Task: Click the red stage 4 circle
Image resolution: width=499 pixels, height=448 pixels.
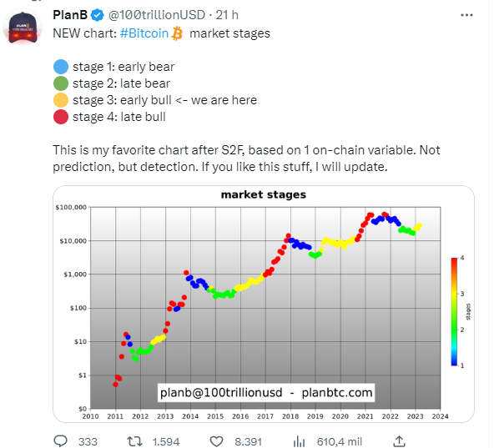Action: 61,117
